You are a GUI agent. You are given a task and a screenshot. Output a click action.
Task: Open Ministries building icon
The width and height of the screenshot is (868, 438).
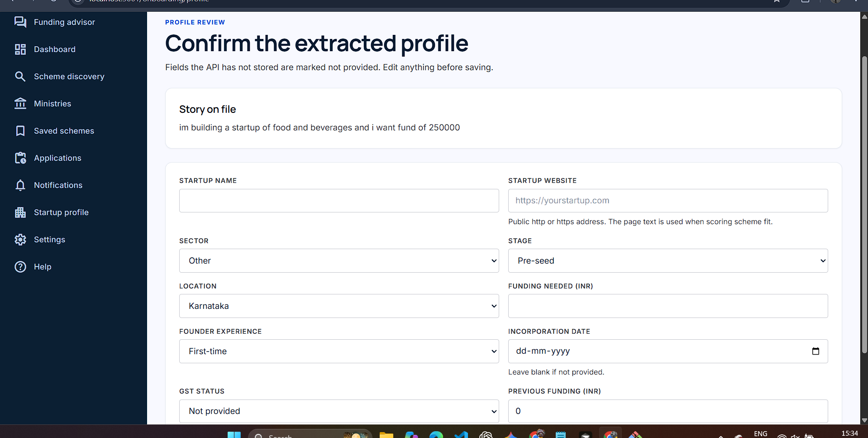[20, 104]
